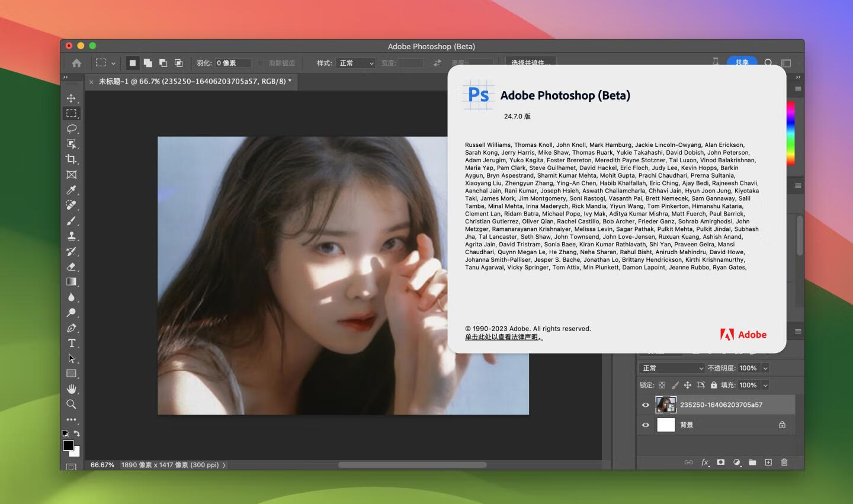Select the Object Selection tool
The height and width of the screenshot is (504, 853).
(x=71, y=144)
